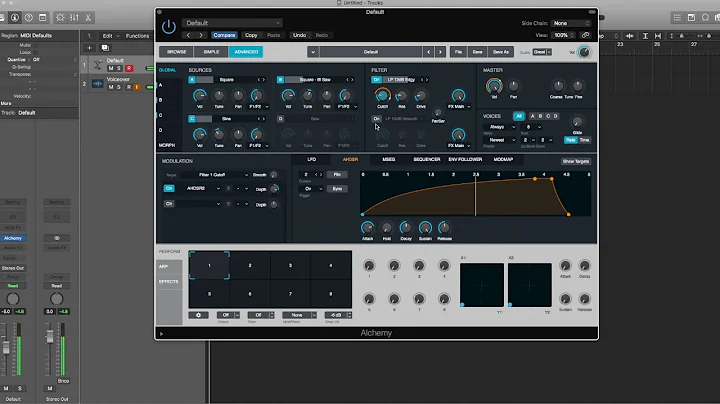Switch to the MSEG modulation tab

click(388, 159)
